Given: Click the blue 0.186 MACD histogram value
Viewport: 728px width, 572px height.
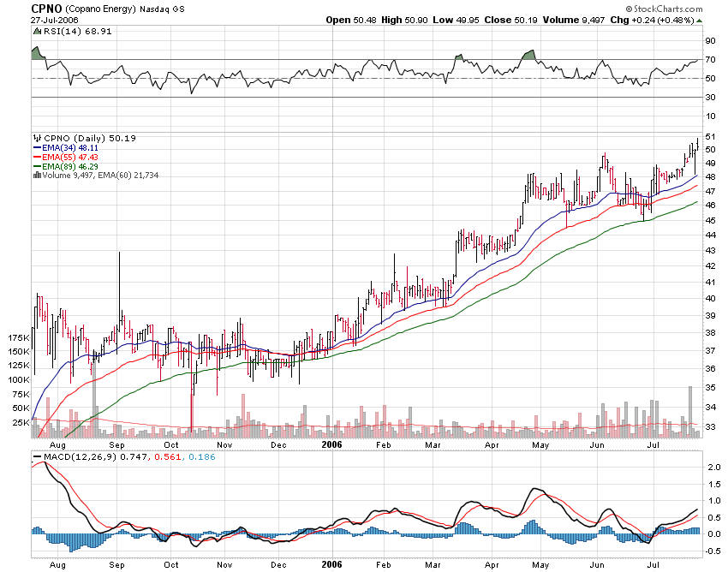Looking at the screenshot, I should (201, 457).
